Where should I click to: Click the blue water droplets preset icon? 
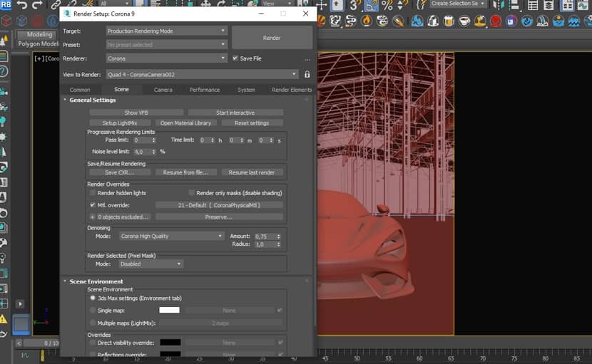417,21
